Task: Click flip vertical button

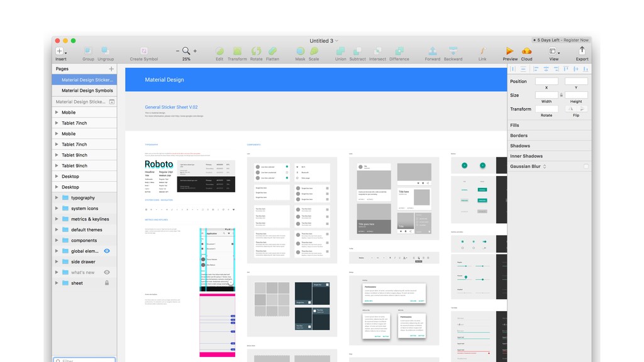Action: tap(582, 109)
